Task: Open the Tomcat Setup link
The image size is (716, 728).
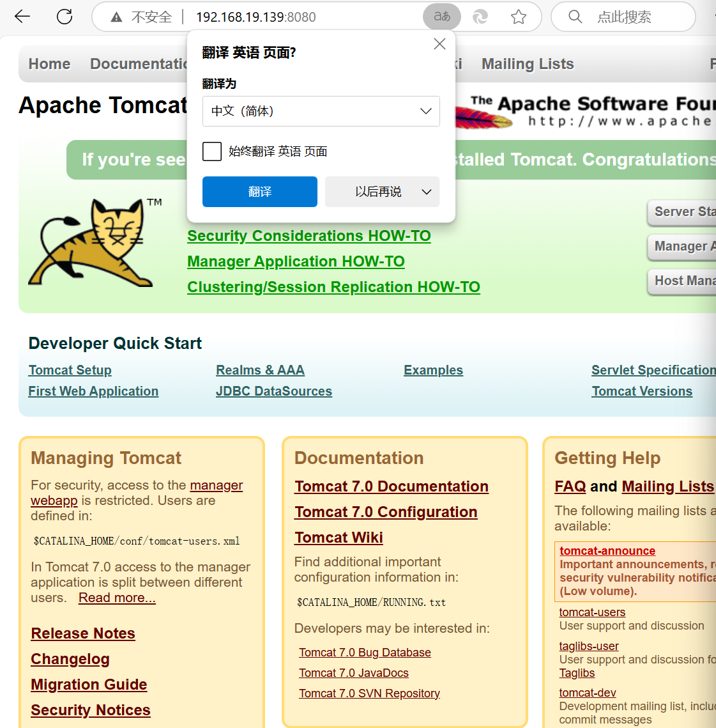Action: point(70,370)
